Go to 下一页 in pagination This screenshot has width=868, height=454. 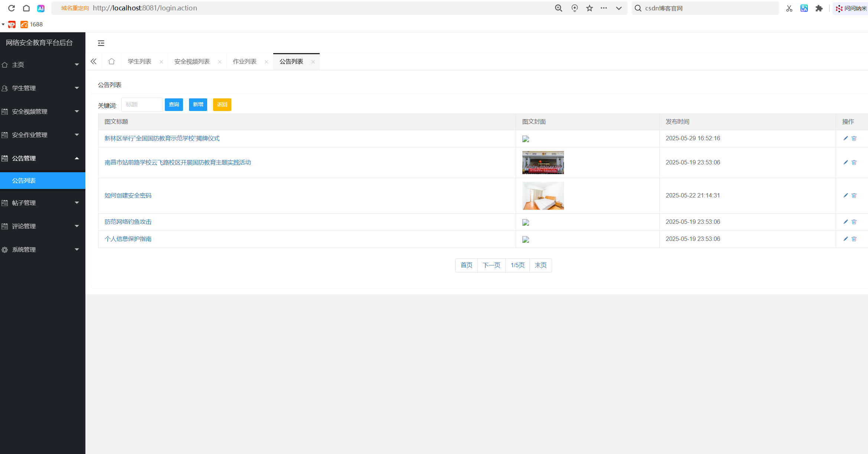tap(491, 265)
